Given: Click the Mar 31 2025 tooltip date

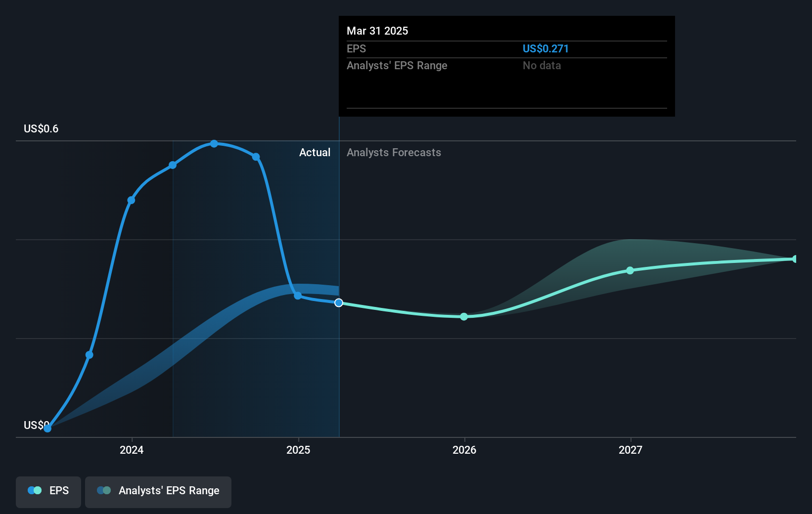Looking at the screenshot, I should (x=377, y=31).
